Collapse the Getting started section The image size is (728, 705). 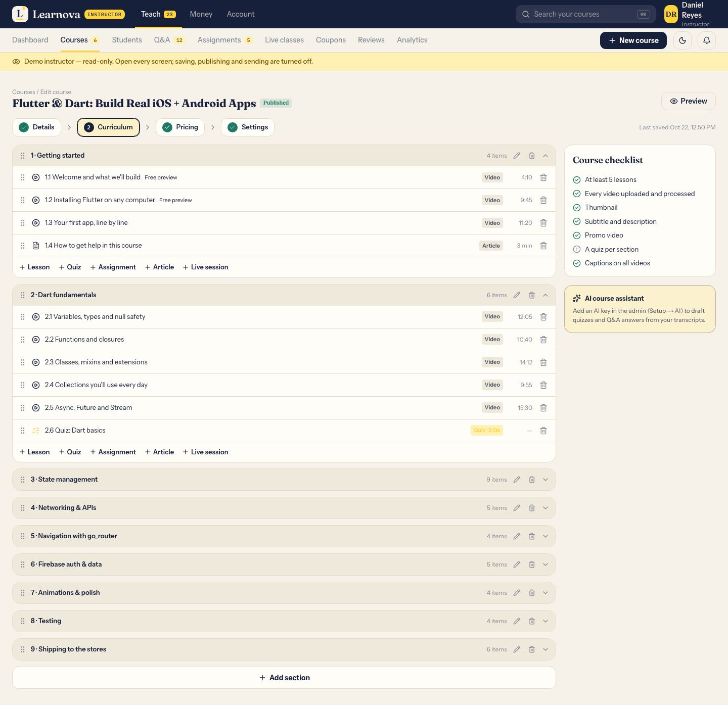click(x=545, y=156)
